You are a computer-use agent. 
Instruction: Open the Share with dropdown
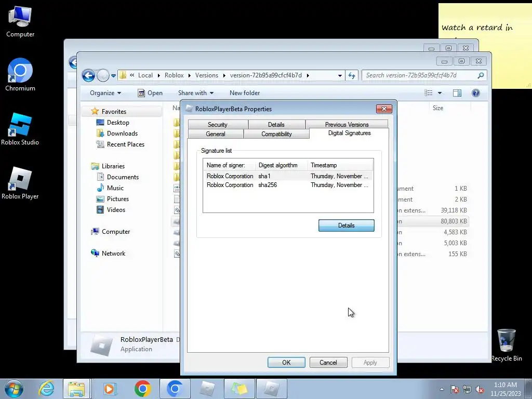(196, 93)
